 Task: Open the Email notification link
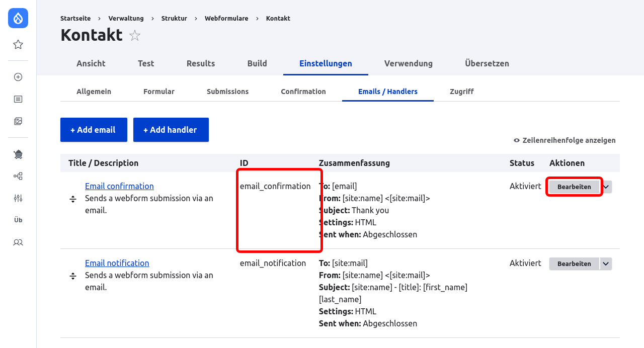117,263
